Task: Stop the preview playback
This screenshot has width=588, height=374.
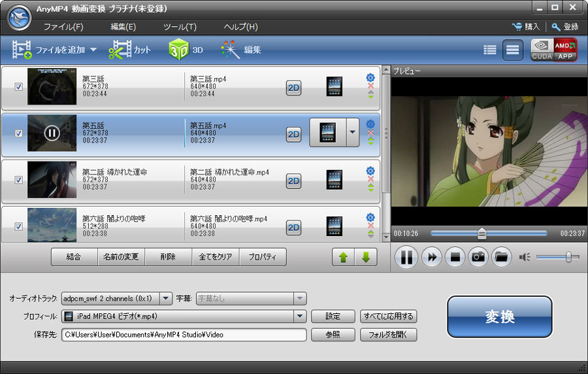Action: 455,257
